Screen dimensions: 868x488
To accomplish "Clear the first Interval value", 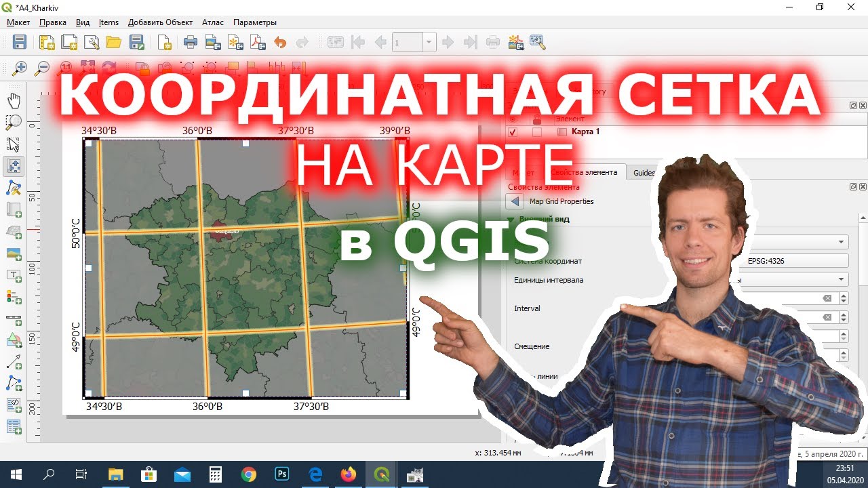I will tap(827, 298).
